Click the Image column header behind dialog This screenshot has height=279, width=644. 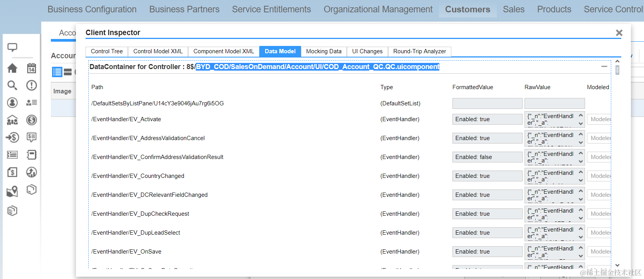pos(62,91)
